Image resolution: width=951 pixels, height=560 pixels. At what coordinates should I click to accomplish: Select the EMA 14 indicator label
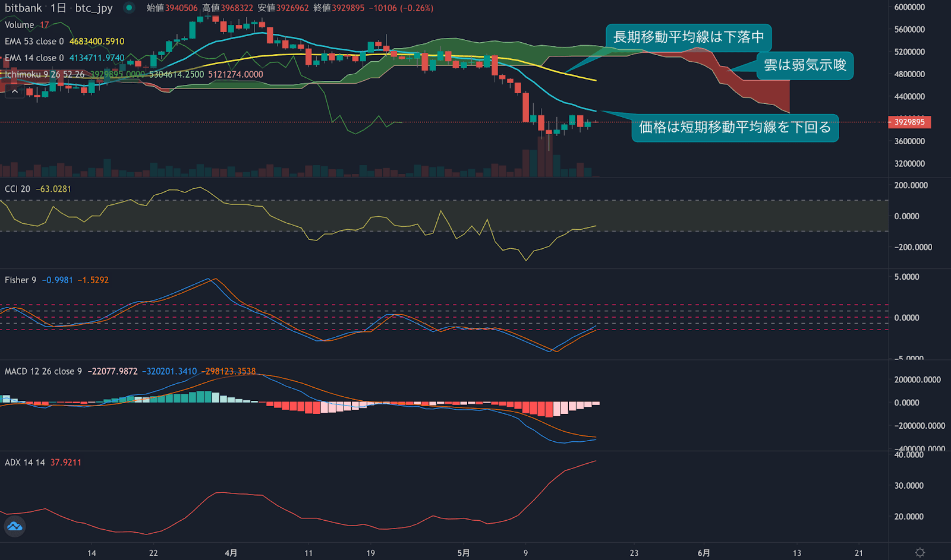point(36,58)
